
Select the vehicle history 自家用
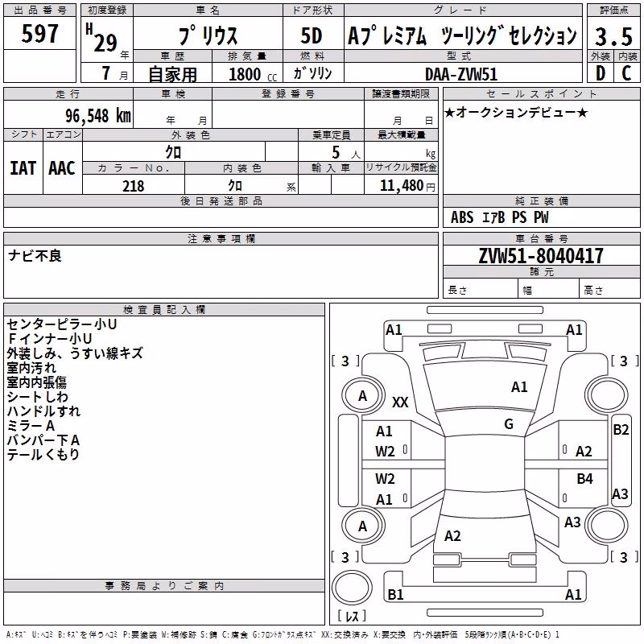(x=172, y=74)
